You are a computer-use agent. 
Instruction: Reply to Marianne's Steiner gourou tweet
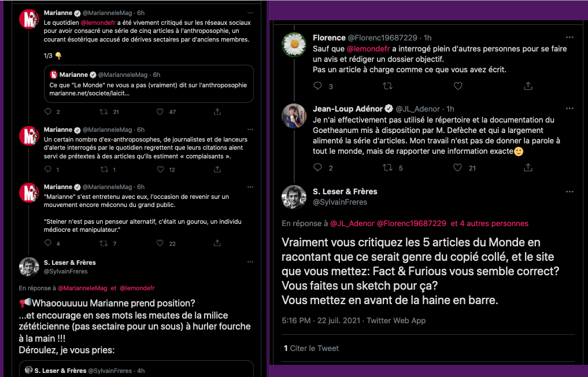[x=48, y=243]
